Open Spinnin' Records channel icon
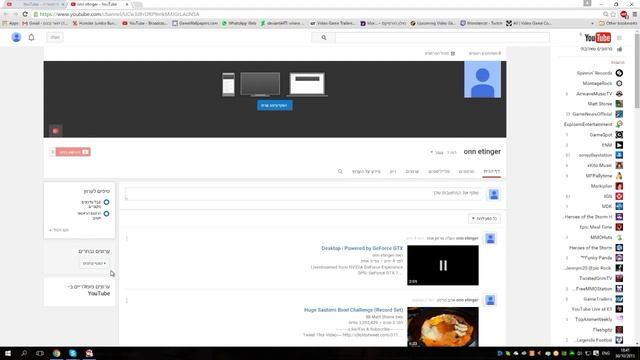The image size is (640, 360). pos(619,73)
